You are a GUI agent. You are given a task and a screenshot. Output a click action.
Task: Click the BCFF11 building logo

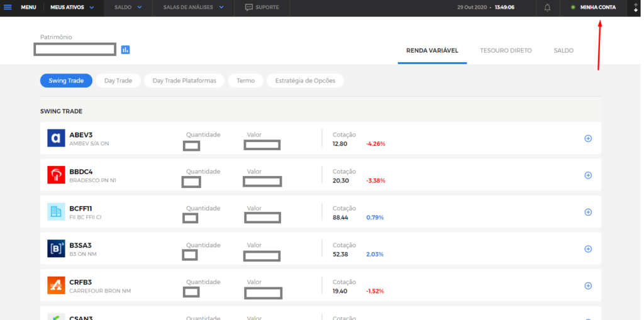point(56,212)
